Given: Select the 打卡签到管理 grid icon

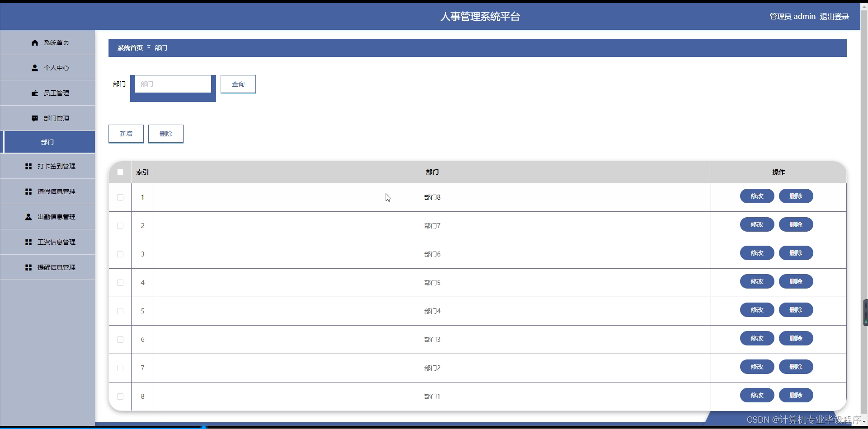Looking at the screenshot, I should click(x=28, y=166).
